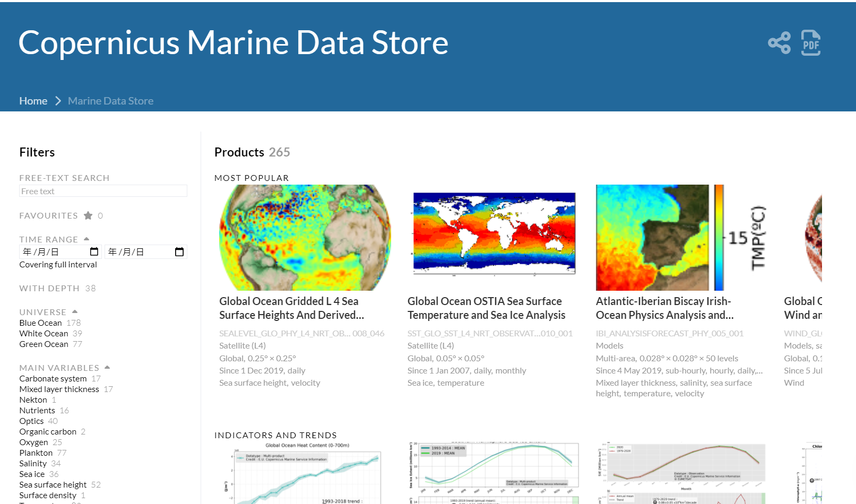Select Plankton variable filter

tap(36, 453)
